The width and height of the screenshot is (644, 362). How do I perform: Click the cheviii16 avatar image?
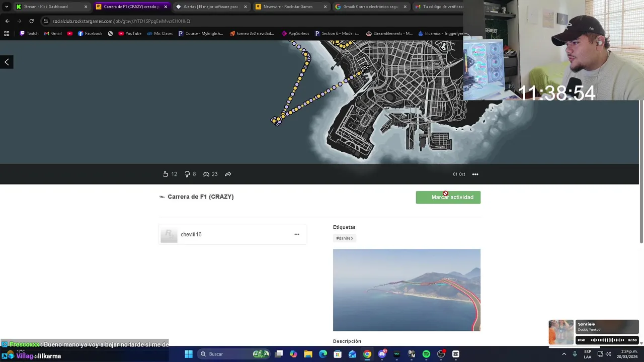coord(169,234)
